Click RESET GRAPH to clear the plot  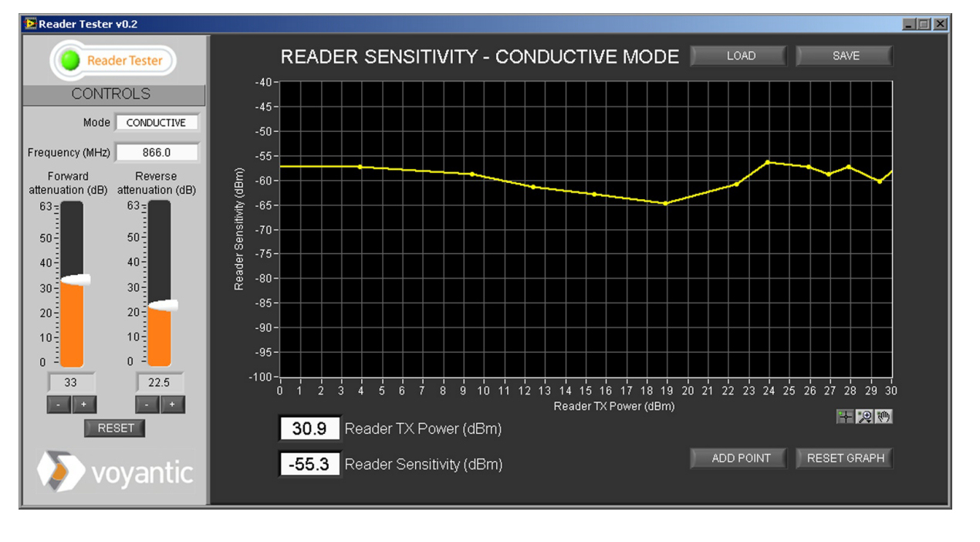point(845,458)
